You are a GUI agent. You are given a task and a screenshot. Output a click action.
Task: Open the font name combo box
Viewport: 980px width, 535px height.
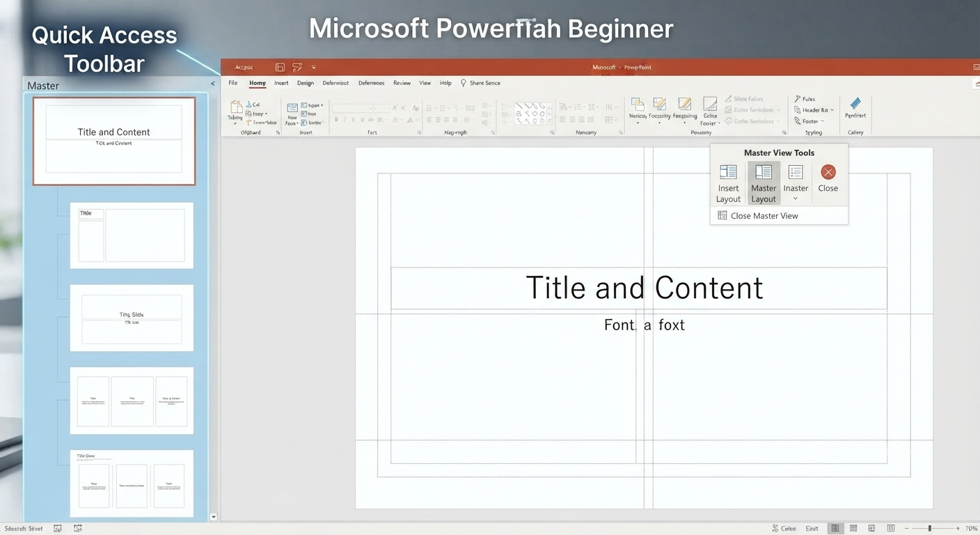point(352,108)
